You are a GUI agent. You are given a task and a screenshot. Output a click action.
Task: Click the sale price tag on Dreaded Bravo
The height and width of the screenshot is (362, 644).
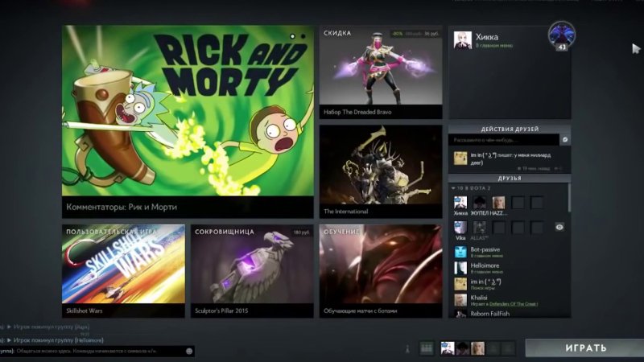coord(415,34)
